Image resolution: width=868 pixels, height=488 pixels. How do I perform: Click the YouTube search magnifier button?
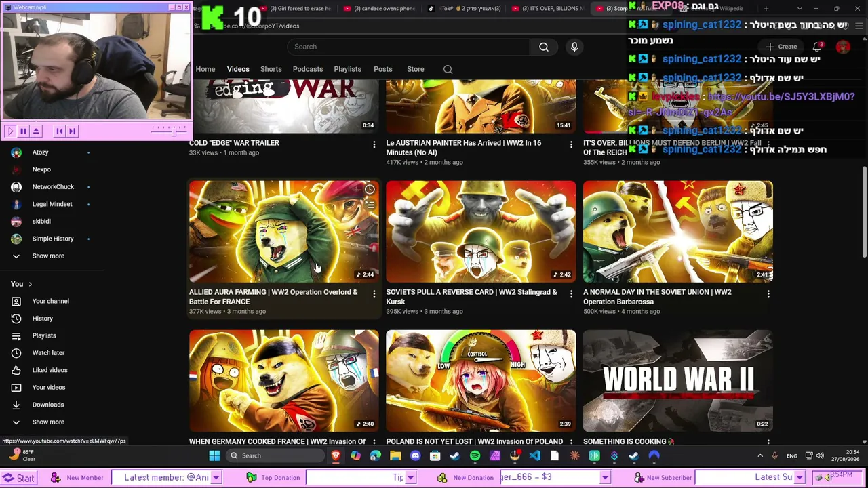[544, 47]
